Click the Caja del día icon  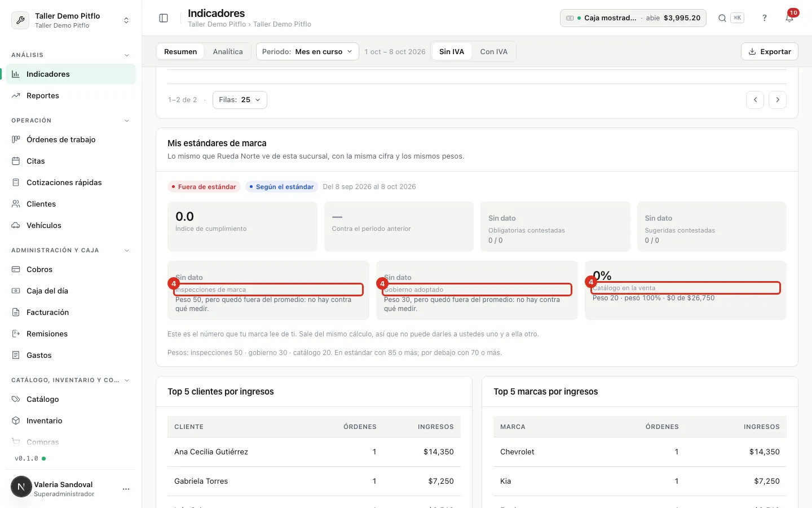point(16,291)
